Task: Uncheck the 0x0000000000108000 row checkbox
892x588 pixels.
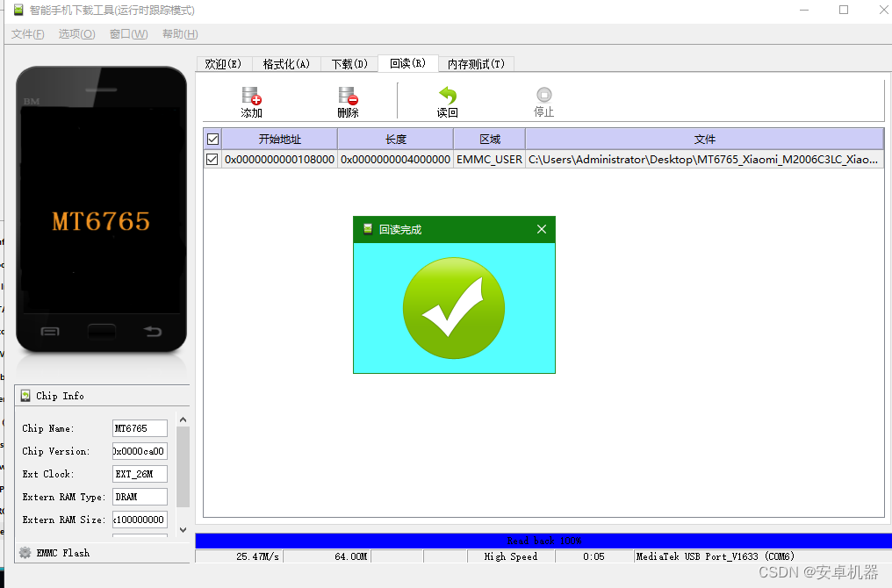Action: pos(212,159)
